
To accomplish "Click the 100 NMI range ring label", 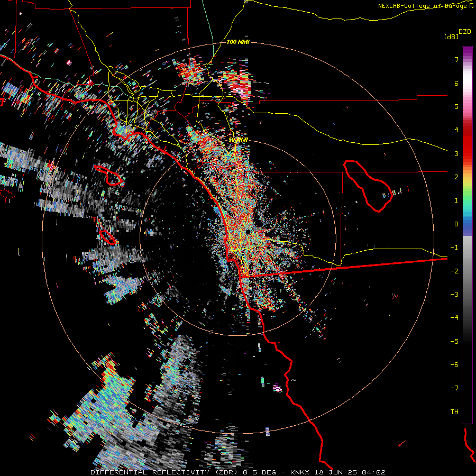I will tap(238, 42).
